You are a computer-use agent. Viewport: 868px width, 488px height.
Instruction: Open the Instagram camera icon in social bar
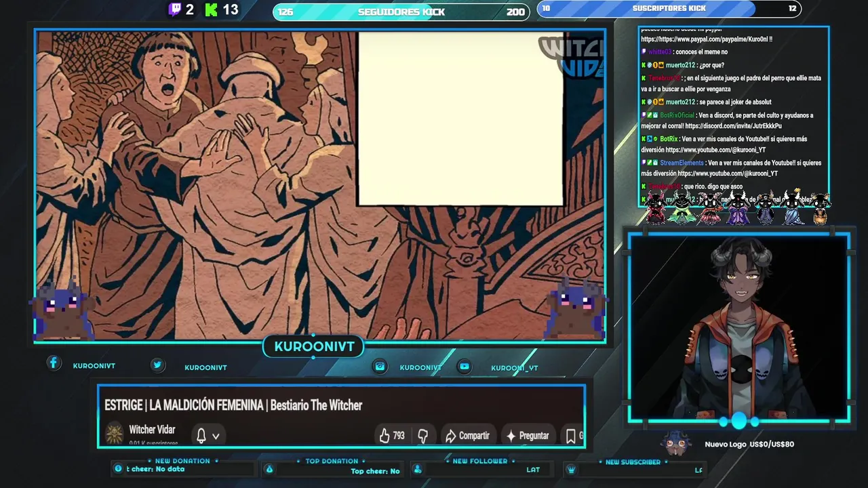coord(380,367)
